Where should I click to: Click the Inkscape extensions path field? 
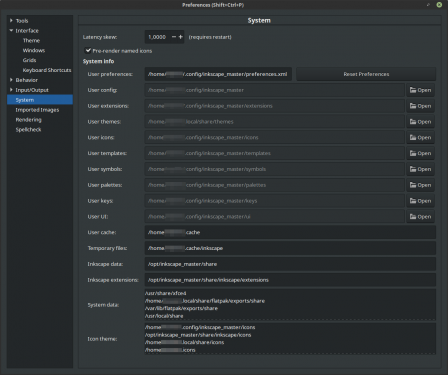point(290,280)
